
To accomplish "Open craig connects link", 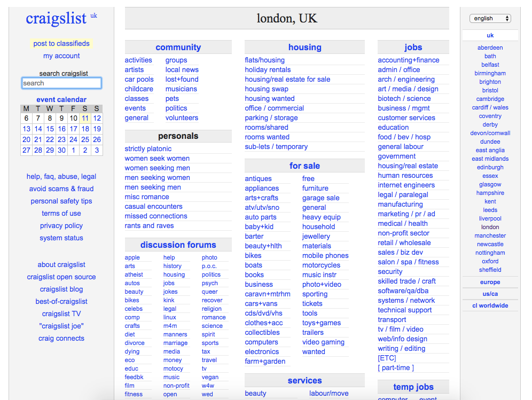I will (x=61, y=338).
